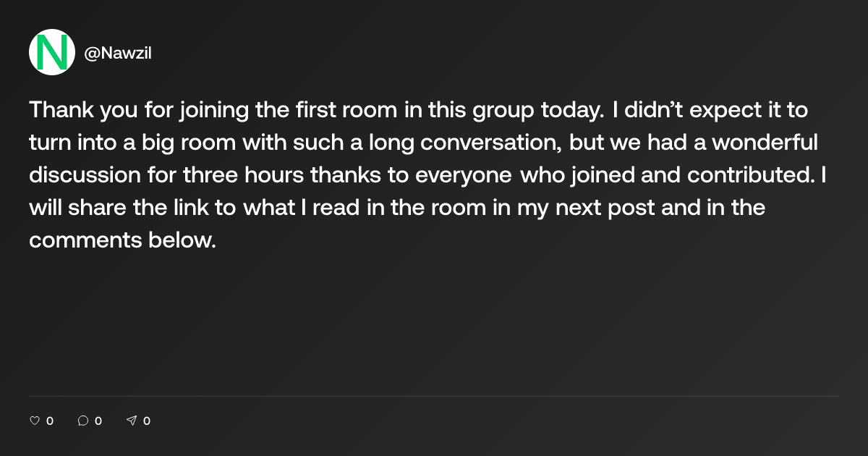Screen dimensions: 868x456
Task: Click the word "wonderful" in the post
Action: coord(765,143)
